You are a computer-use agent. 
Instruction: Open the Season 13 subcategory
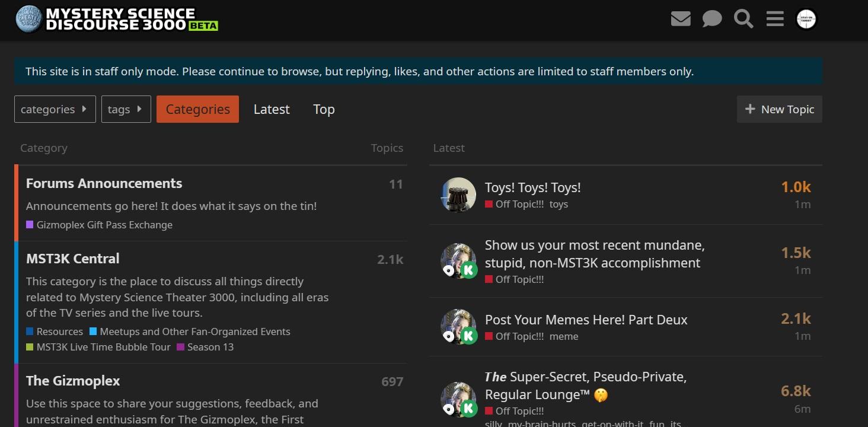tap(205, 347)
